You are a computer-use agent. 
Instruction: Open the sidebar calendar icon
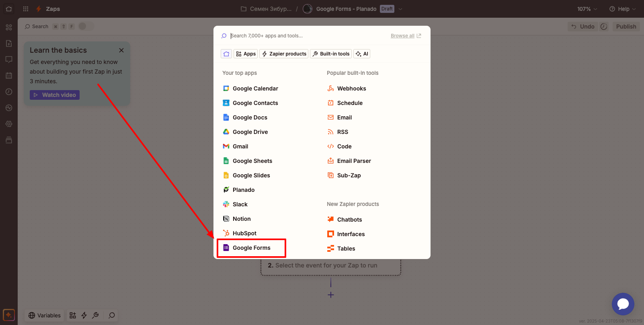click(x=9, y=76)
